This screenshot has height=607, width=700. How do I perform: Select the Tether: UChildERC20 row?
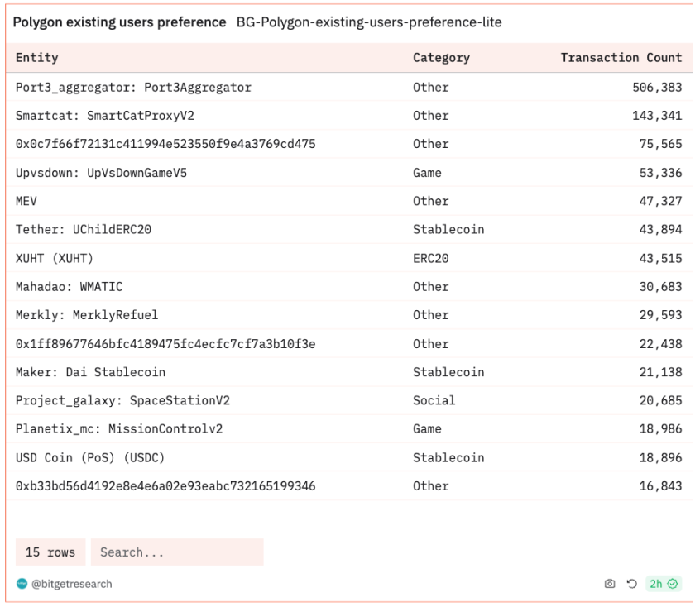pyautogui.click(x=349, y=229)
